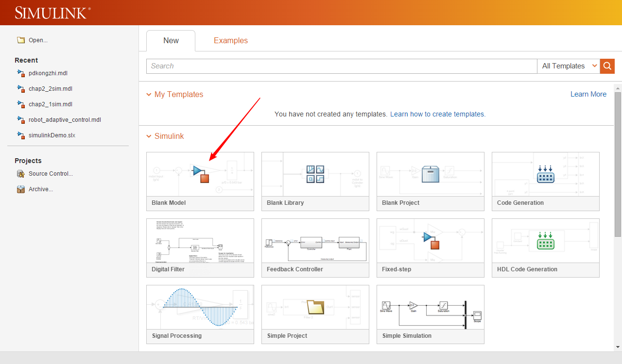Click the HDL Code Generation label text
This screenshot has height=364, width=622.
pos(527,269)
